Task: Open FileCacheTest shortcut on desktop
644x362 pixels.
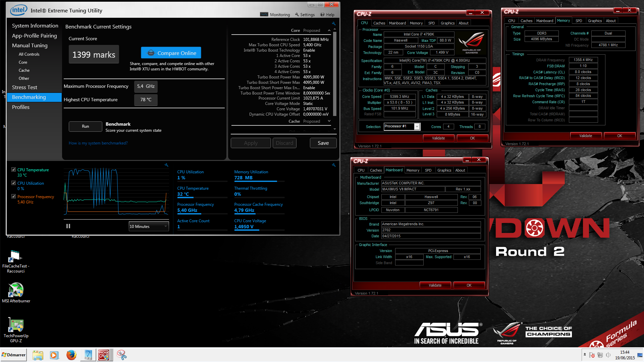Action: point(16,262)
